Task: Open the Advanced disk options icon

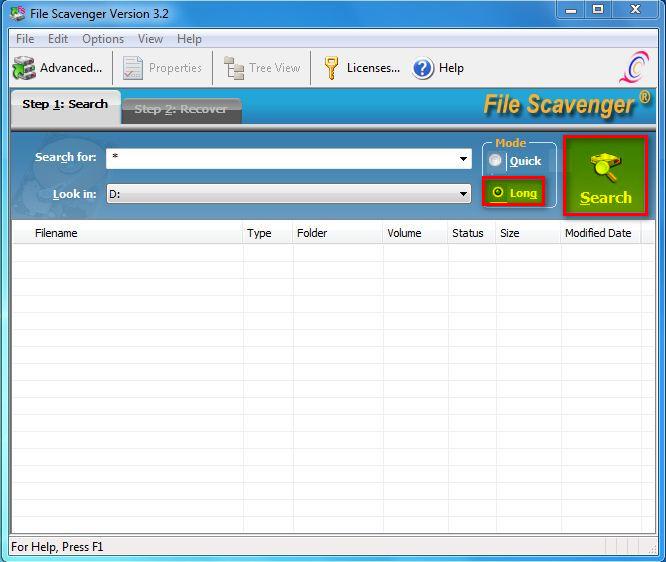Action: coord(24,68)
